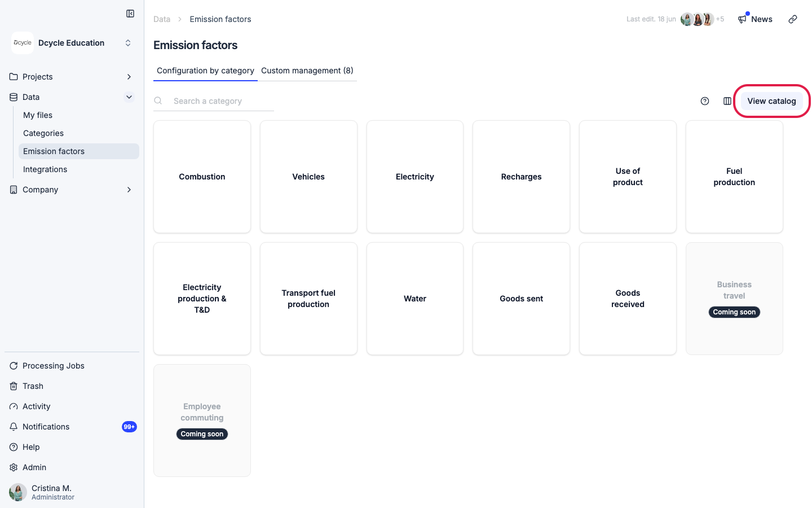Screen dimensions: 812x508
Task: Open the Combustion category card
Action: [x=202, y=177]
